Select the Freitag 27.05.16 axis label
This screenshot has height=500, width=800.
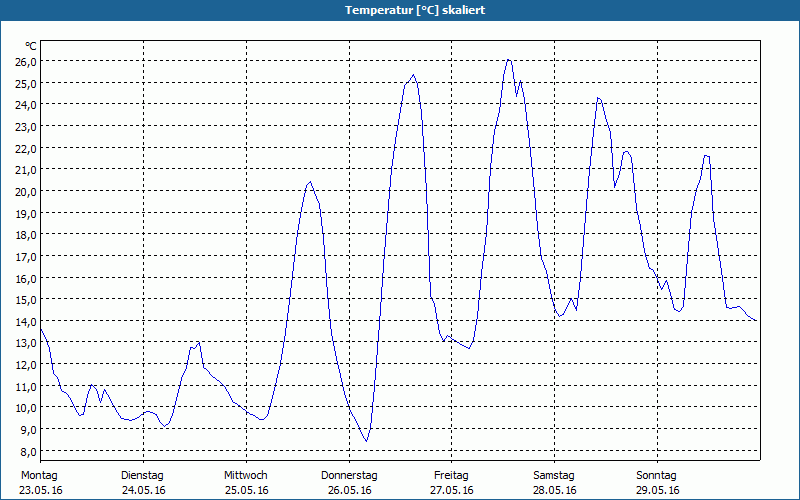tap(452, 483)
